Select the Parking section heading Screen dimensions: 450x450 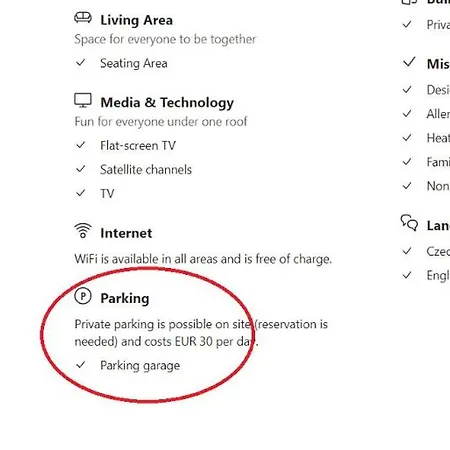pyautogui.click(x=125, y=298)
